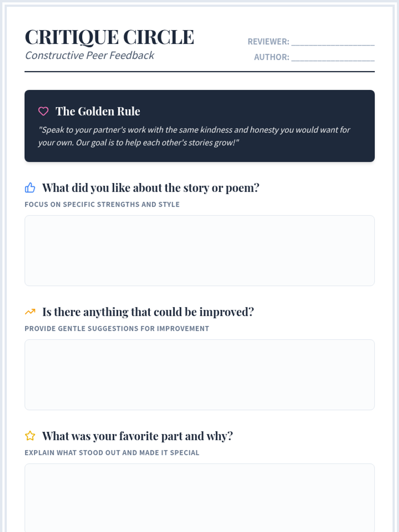Click the 'CRITIQUE CIRCLE' title

click(x=109, y=37)
